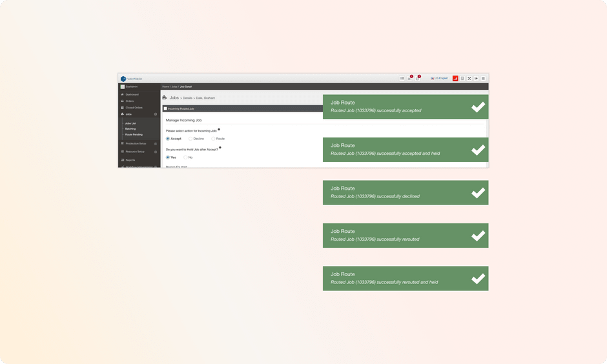Viewport: 607px width, 364px height.
Task: Open the Route Pending submenu link
Action: pyautogui.click(x=134, y=134)
